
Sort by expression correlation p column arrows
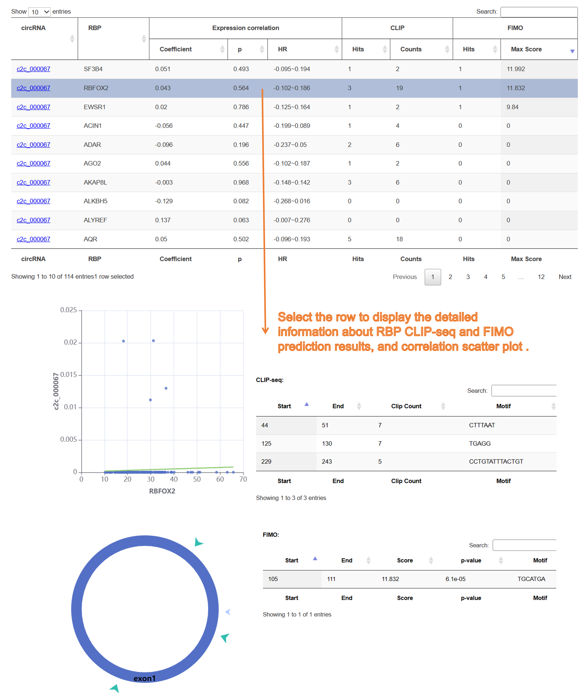click(x=262, y=49)
